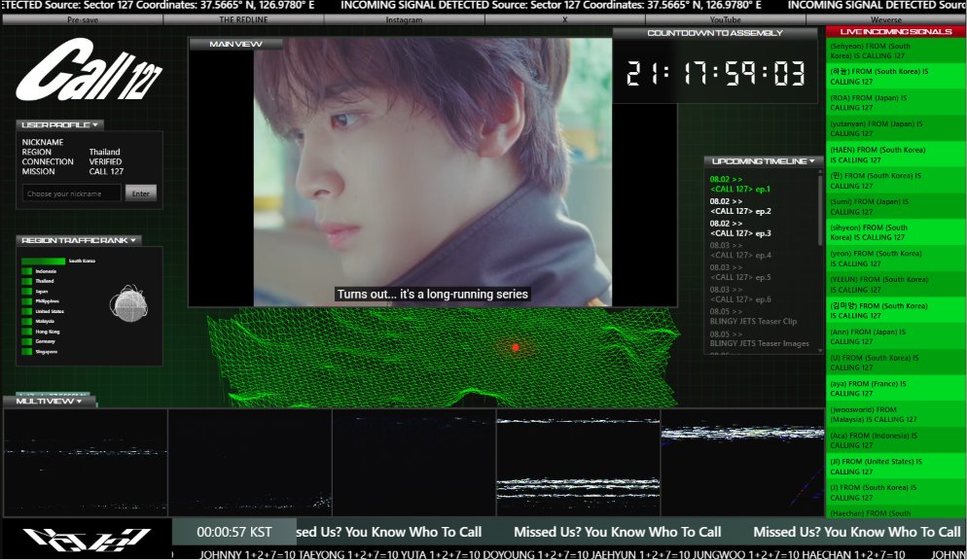
Task: Click the countdown timer display
Action: [x=715, y=73]
